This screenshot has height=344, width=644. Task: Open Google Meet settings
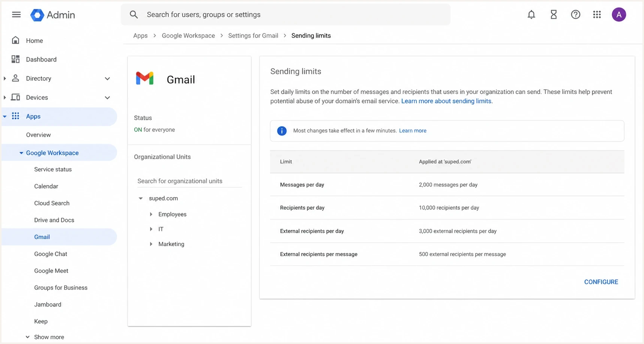pos(51,271)
